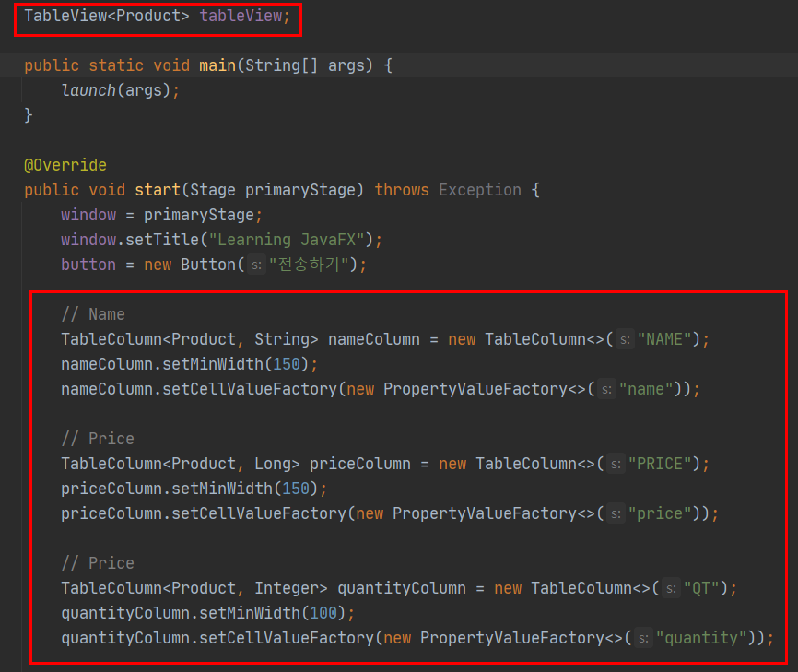The height and width of the screenshot is (672, 798).
Task: Click quantityColumn.setMinWidth(100) line
Action: (x=207, y=613)
